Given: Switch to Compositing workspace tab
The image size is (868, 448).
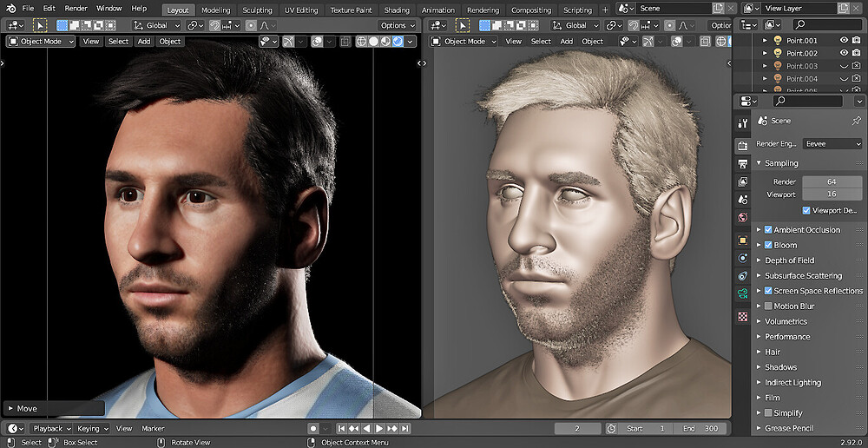Looking at the screenshot, I should tap(531, 10).
